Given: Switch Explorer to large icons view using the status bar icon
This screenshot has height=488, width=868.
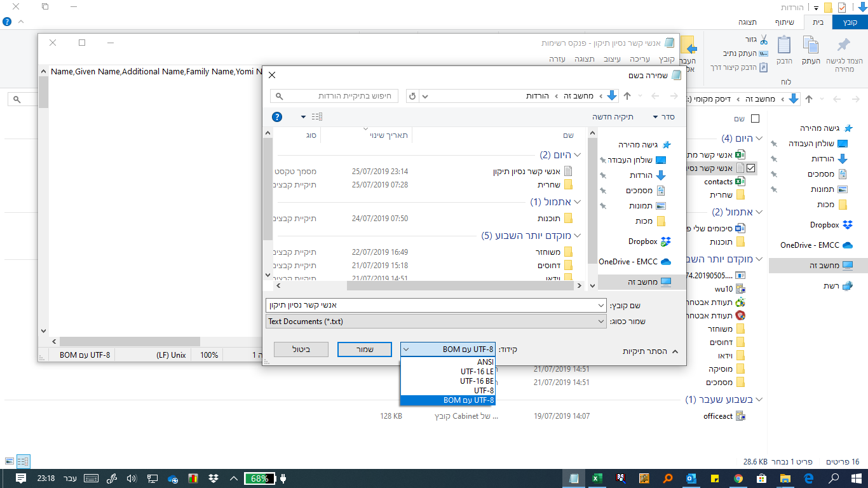Looking at the screenshot, I should pos(9,461).
